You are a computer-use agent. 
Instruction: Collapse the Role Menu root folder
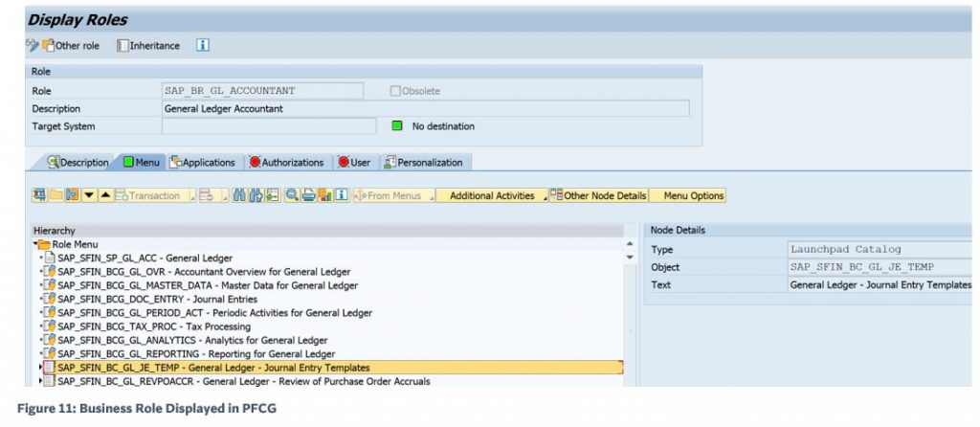(x=35, y=244)
